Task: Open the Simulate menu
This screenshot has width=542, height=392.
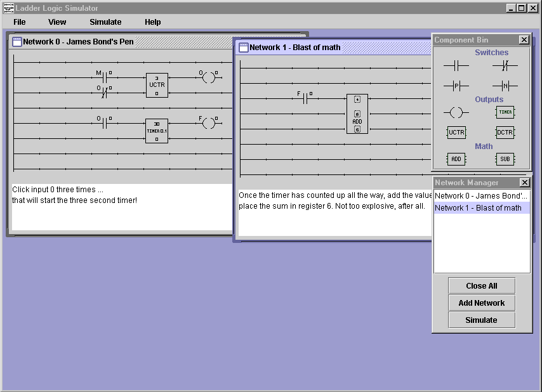Action: point(105,22)
